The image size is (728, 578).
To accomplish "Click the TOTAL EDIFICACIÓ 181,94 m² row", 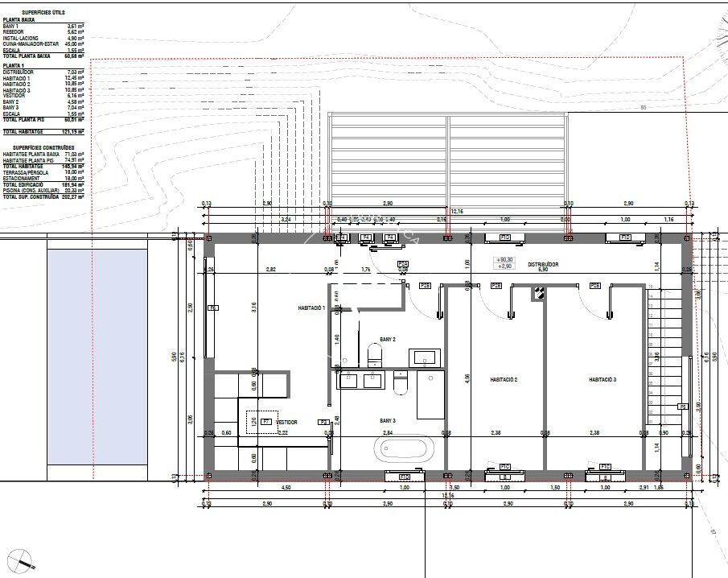I will coord(43,184).
